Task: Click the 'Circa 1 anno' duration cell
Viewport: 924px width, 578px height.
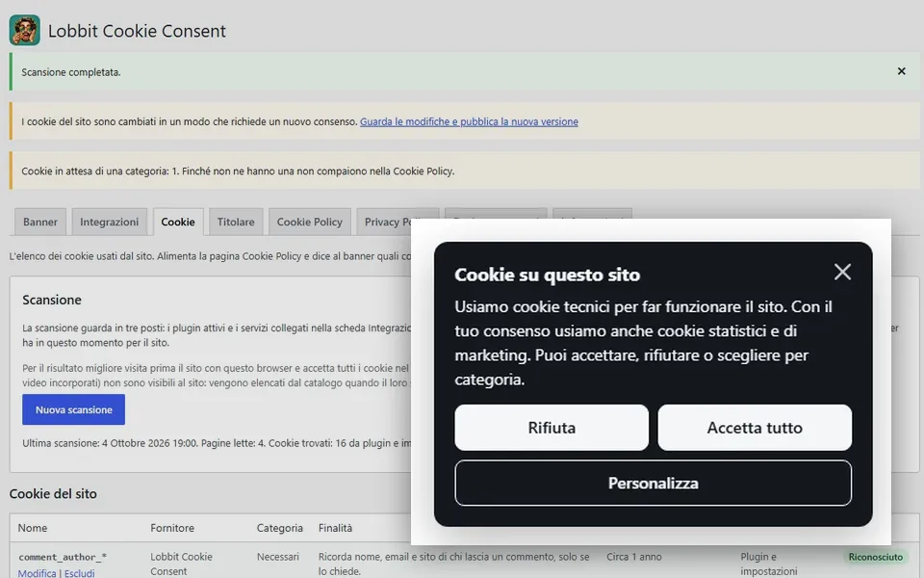Action: [634, 557]
